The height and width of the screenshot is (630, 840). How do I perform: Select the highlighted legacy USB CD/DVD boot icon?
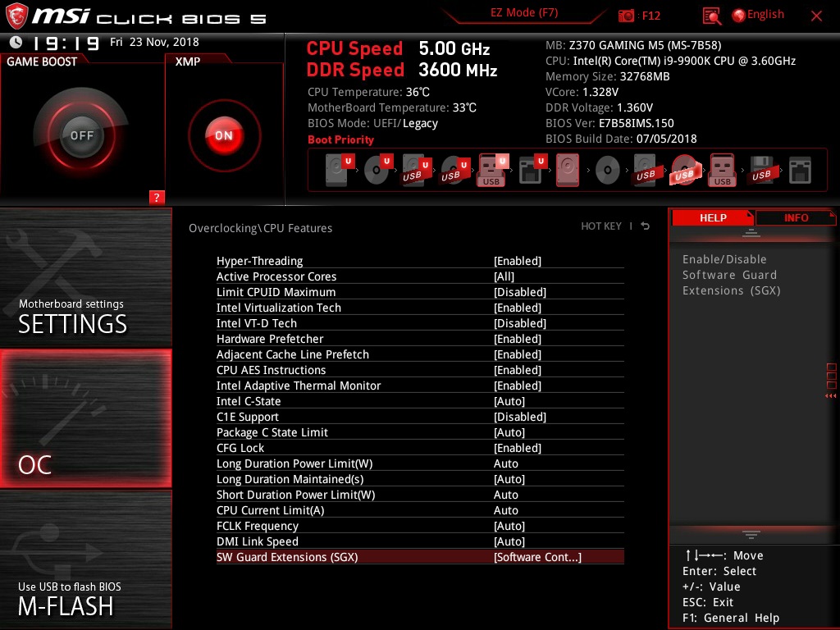point(685,170)
